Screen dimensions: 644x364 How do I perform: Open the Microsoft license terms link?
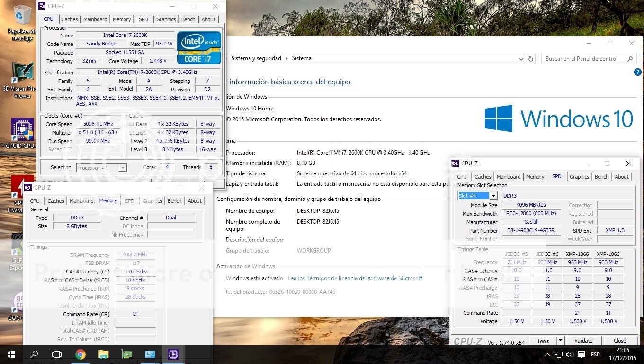tap(355, 278)
